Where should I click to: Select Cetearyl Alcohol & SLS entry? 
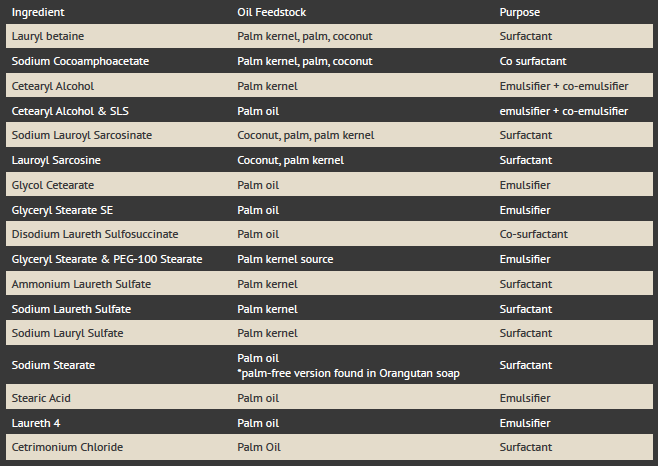click(70, 111)
